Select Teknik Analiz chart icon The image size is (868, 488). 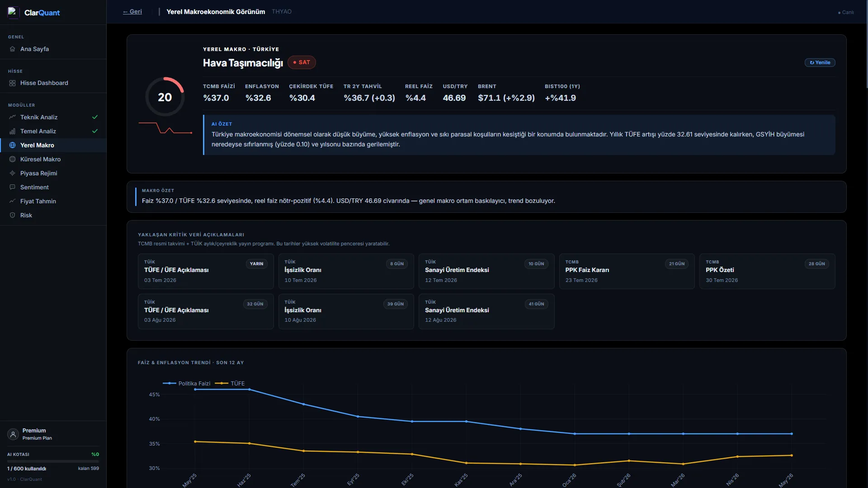coord(13,117)
